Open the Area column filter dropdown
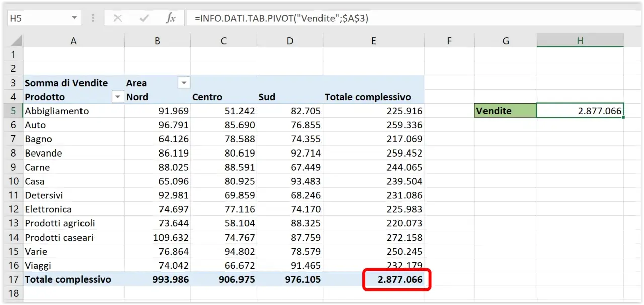 pyautogui.click(x=184, y=83)
